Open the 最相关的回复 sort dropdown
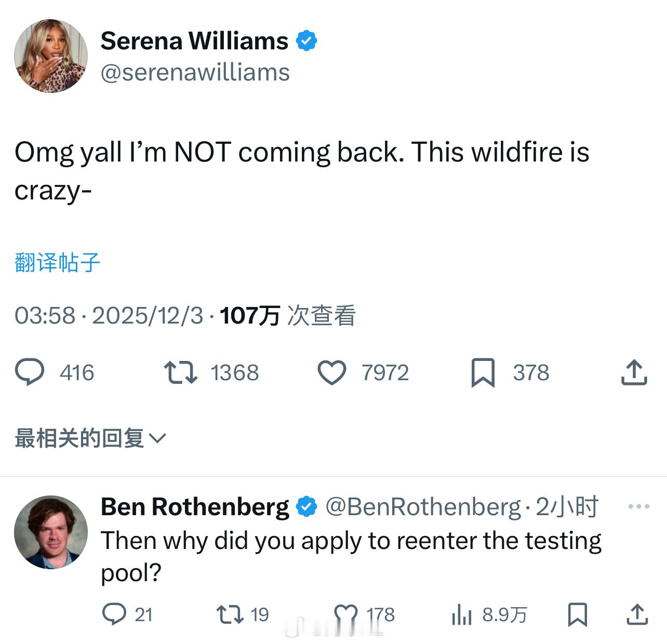 click(90, 438)
